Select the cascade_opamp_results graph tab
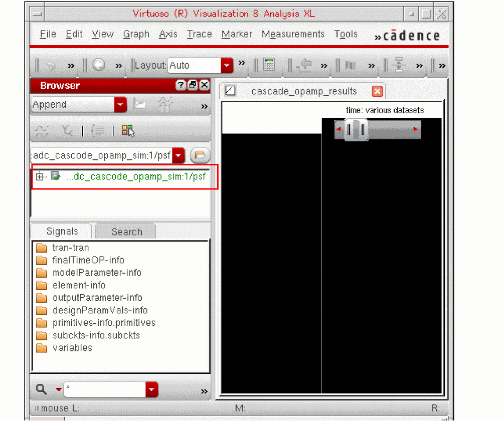The height and width of the screenshot is (421, 504). point(304,91)
